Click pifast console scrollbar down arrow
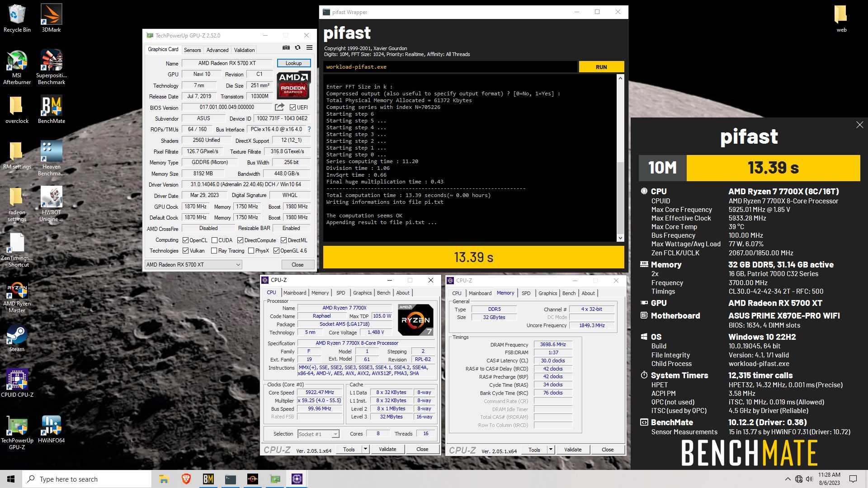Viewport: 868px width, 488px height. pos(620,238)
